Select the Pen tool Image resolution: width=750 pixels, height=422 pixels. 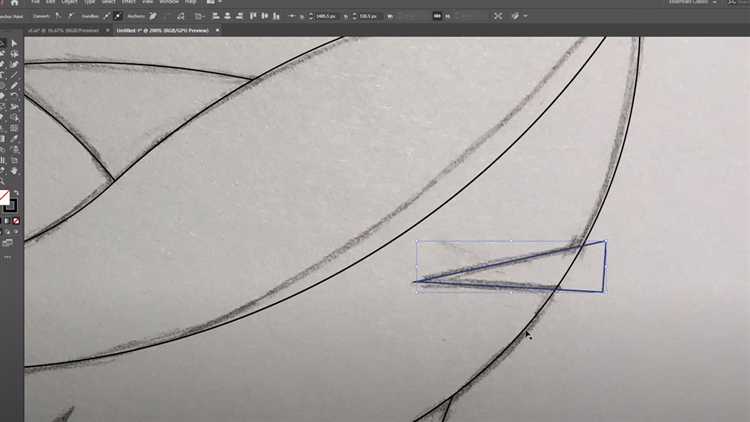pyautogui.click(x=2, y=65)
